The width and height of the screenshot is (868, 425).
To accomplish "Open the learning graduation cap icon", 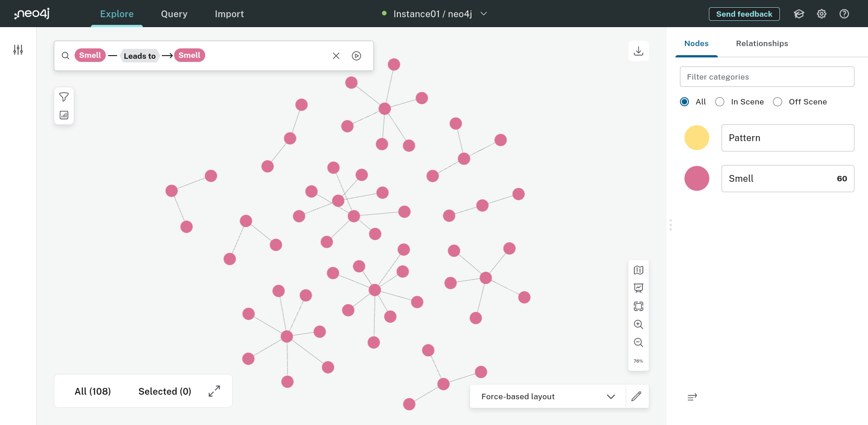I will tap(799, 14).
